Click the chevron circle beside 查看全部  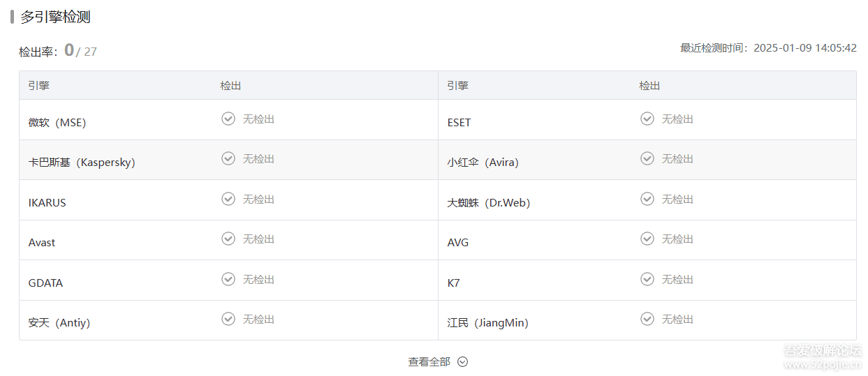[x=462, y=362]
